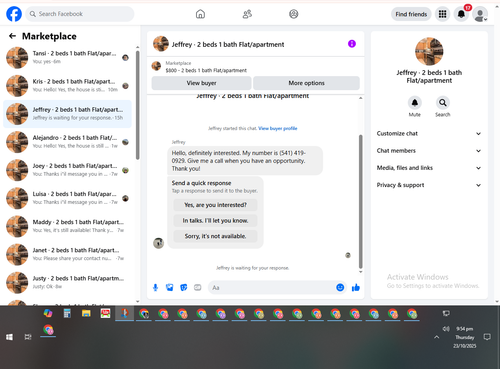Open Windows Start button

pyautogui.click(x=9, y=337)
